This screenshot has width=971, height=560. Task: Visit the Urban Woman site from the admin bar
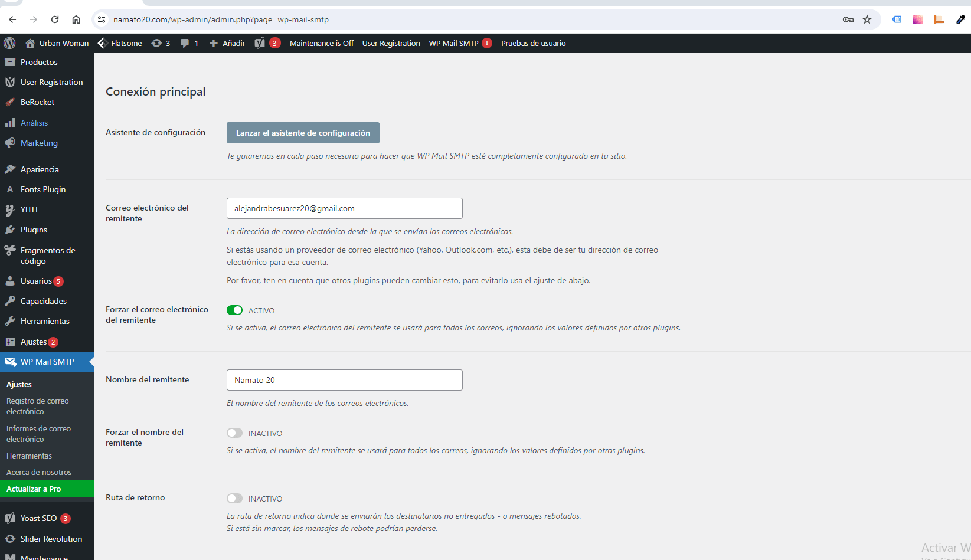coord(57,43)
